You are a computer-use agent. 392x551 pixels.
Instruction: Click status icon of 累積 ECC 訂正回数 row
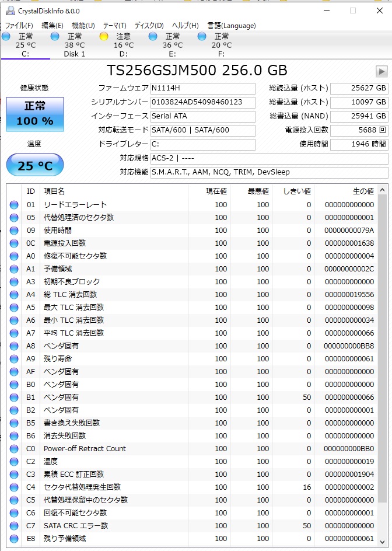pos(14,475)
